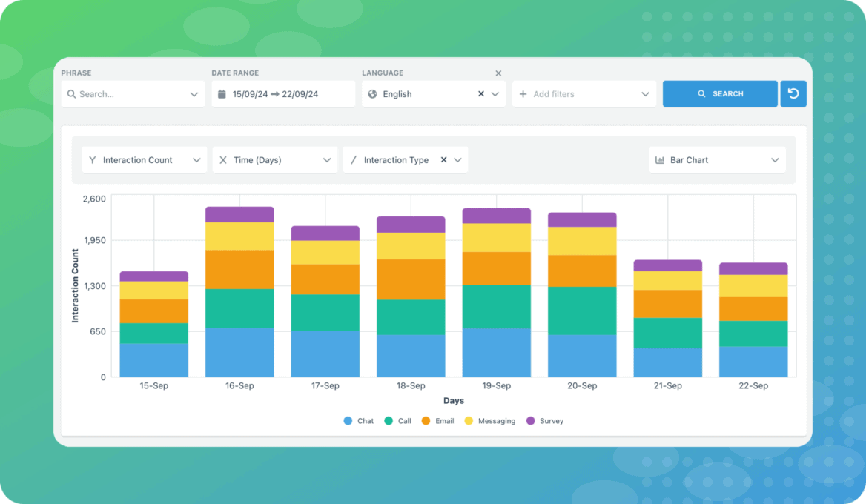Remove the English language filter with its X
The width and height of the screenshot is (866, 504).
pos(481,94)
